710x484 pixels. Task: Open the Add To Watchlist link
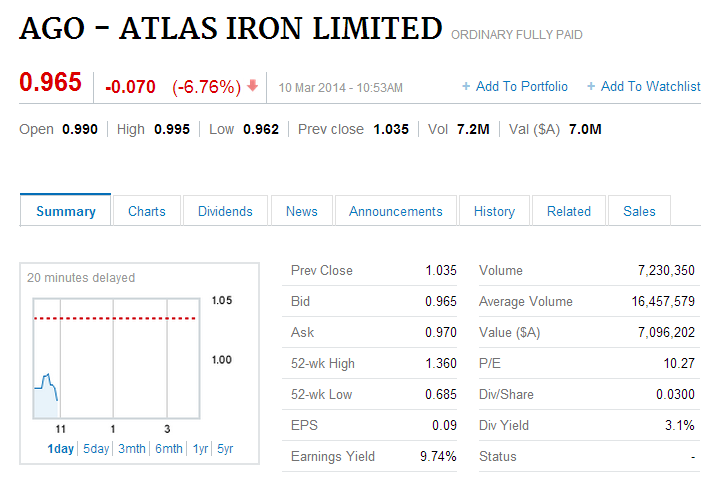pos(650,87)
